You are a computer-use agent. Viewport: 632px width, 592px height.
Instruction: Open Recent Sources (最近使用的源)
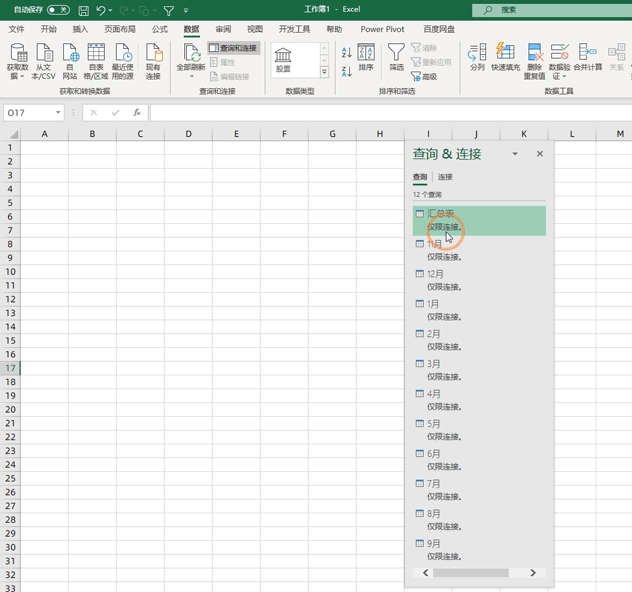[123, 61]
